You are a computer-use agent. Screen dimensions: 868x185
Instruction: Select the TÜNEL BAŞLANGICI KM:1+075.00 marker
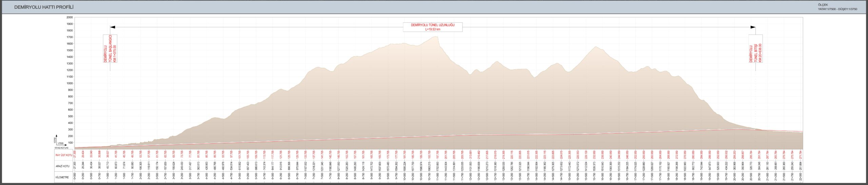110,49
